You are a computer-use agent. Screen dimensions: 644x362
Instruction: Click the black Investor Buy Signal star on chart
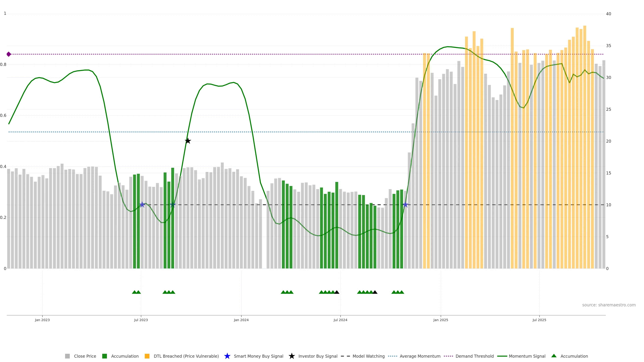tap(188, 141)
